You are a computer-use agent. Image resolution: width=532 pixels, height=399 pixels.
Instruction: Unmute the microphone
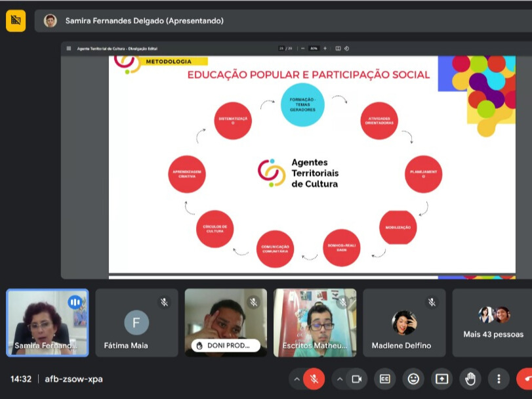point(314,379)
